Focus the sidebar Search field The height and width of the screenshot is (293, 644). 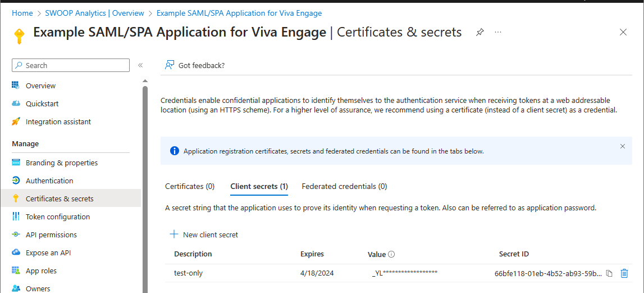point(71,65)
